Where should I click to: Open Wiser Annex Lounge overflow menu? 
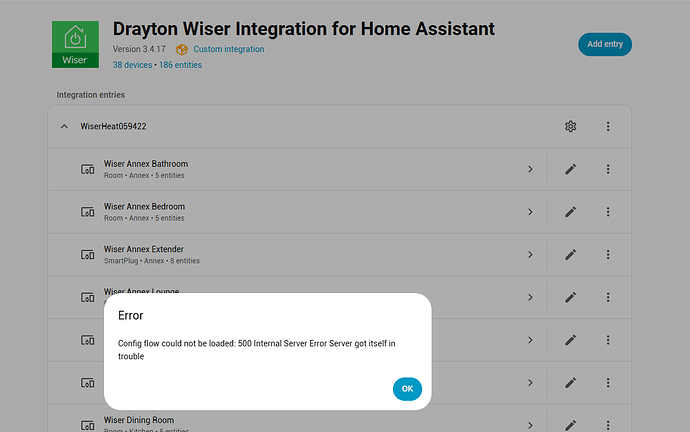(x=608, y=297)
